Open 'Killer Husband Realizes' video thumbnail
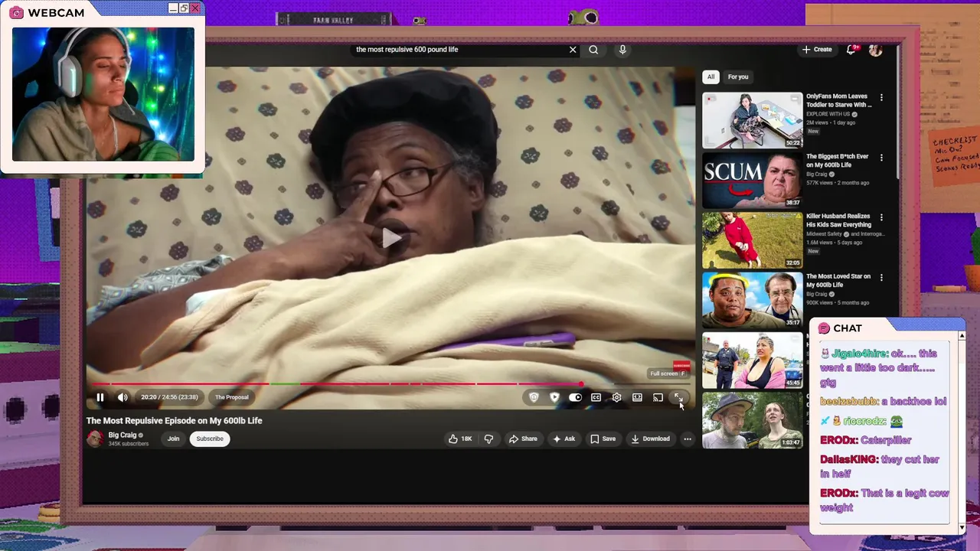 [753, 240]
